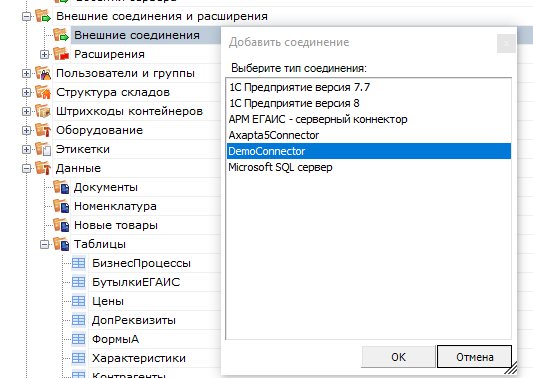Click the ФормыА table icon
533x378 pixels.
(79, 339)
